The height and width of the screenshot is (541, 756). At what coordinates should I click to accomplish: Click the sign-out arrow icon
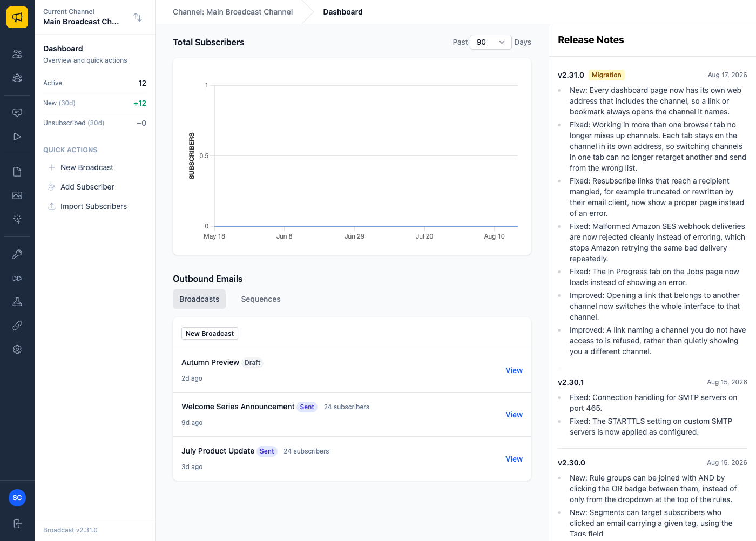point(17,524)
